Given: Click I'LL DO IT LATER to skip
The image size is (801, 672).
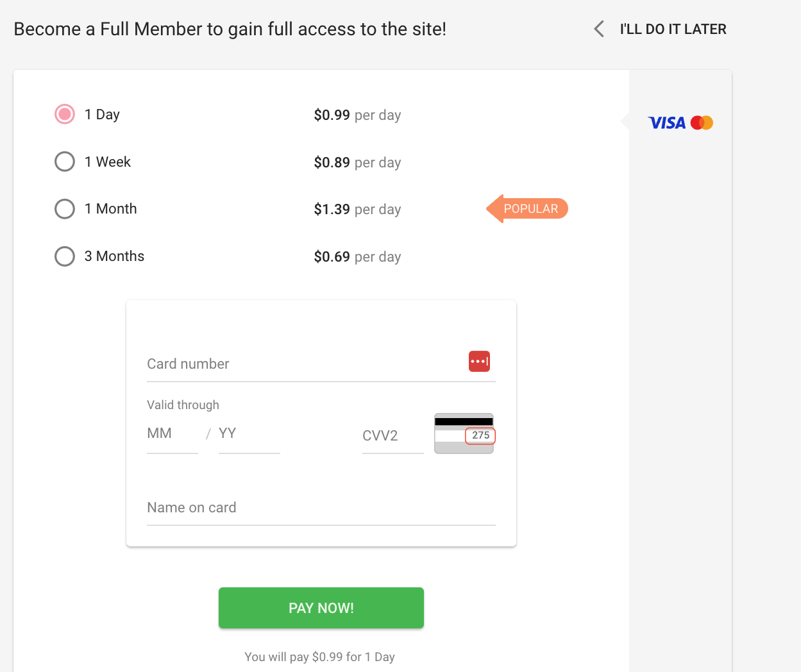Looking at the screenshot, I should [x=673, y=28].
